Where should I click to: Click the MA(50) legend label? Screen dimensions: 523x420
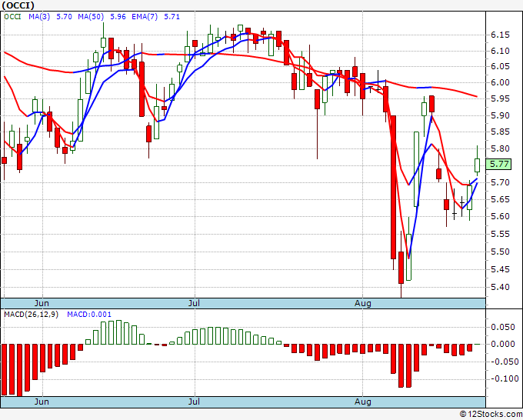tap(91, 17)
